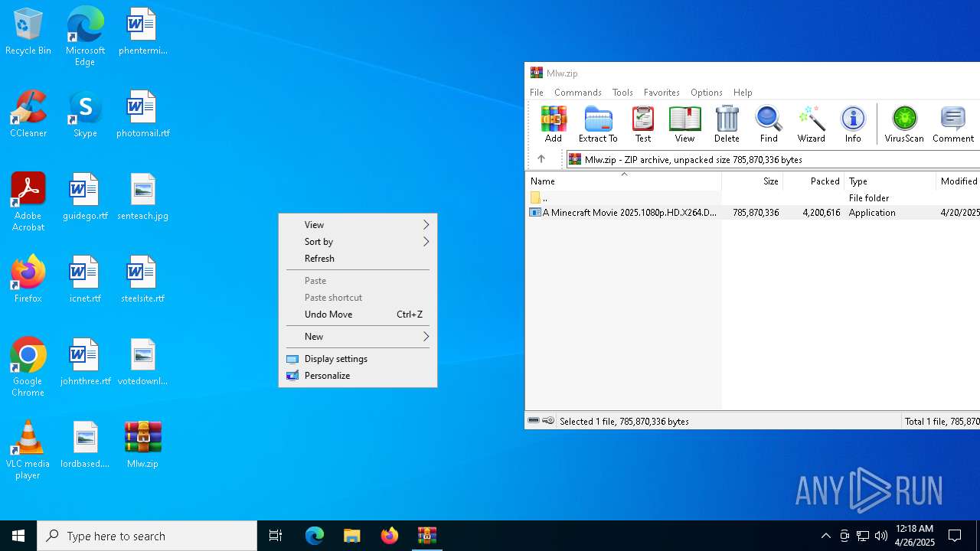Click the drive icon in WinRAR status bar
Screen dimensions: 980x551
[534, 420]
